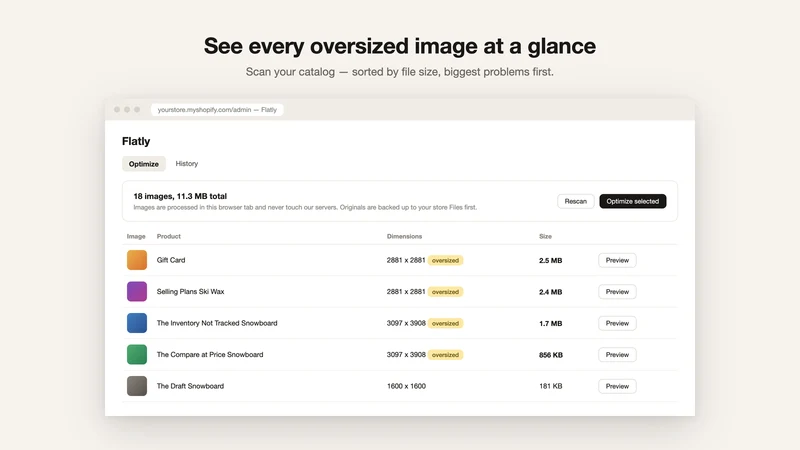Click The Inventory Not Tracked Snowboard name

tap(217, 323)
